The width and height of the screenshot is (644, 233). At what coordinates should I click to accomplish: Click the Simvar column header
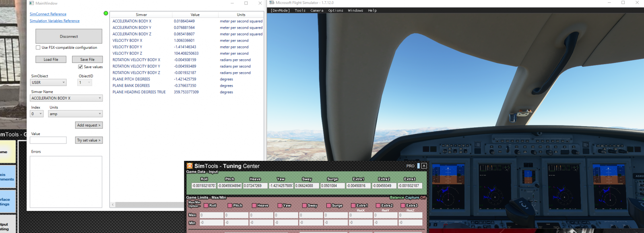141,15
